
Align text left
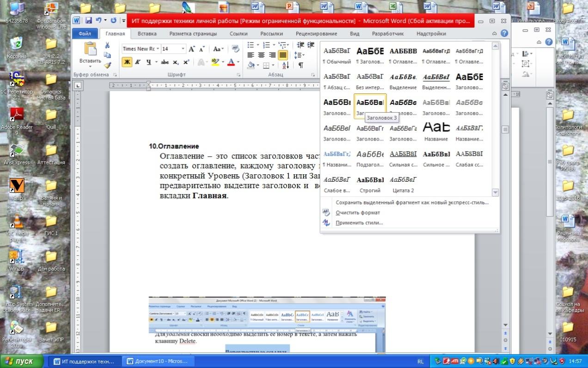tap(251, 55)
